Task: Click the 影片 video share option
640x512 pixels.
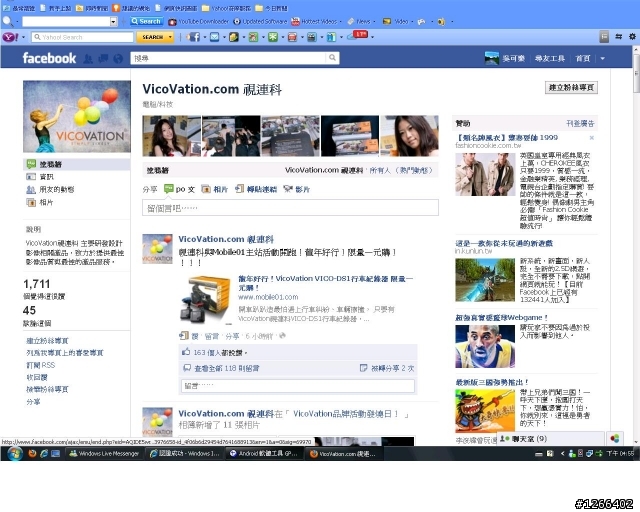Action: 297,189
